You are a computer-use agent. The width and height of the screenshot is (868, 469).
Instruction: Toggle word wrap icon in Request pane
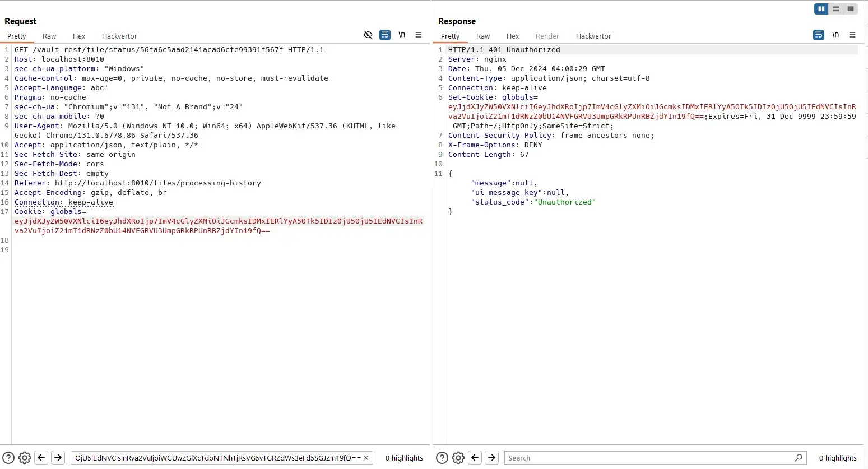coord(385,35)
